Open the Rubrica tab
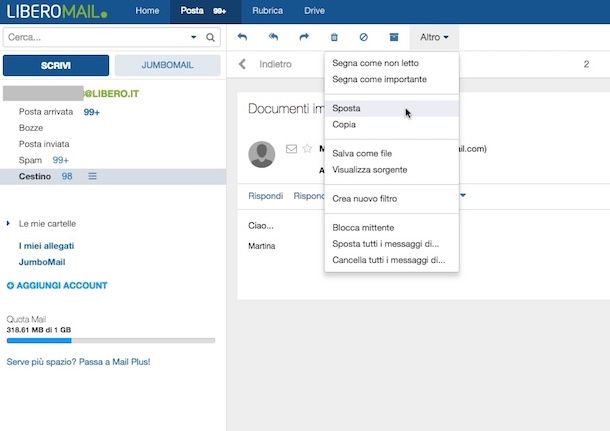Image resolution: width=610 pixels, height=431 pixels. pyautogui.click(x=269, y=10)
